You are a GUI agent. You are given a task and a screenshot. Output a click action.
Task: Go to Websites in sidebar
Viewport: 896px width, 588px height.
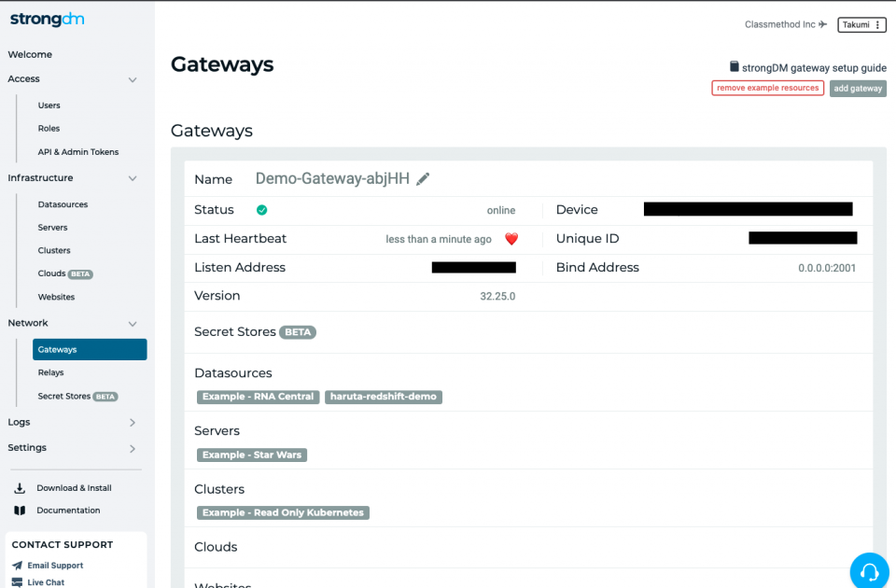point(57,297)
